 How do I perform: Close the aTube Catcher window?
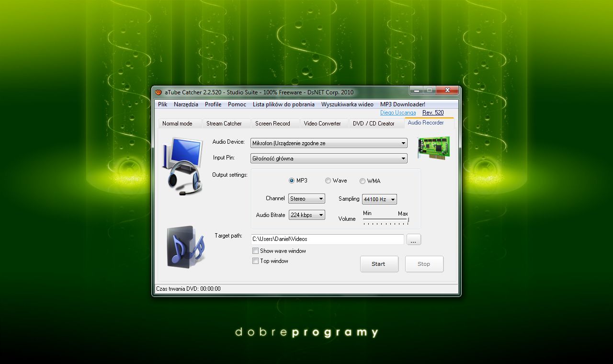coord(448,90)
